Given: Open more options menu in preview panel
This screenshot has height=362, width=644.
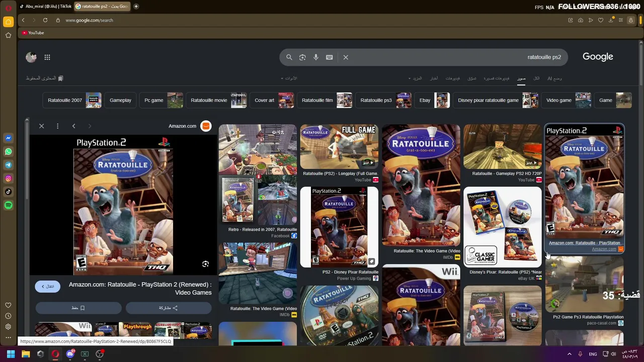Looking at the screenshot, I should click(x=58, y=126).
